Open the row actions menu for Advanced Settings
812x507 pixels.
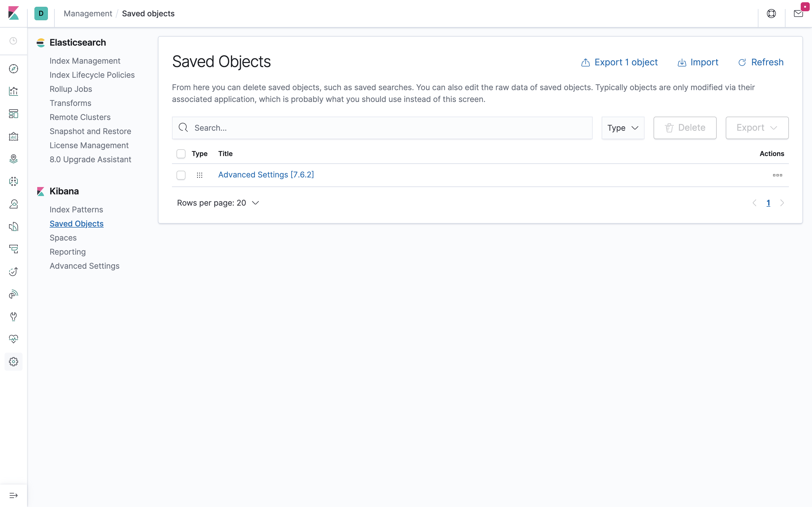tap(777, 175)
